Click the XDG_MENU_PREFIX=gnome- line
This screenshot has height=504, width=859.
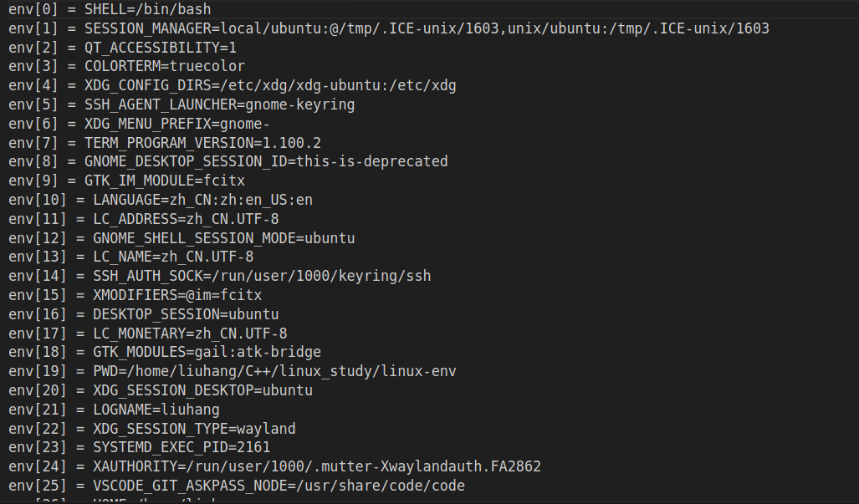click(x=139, y=124)
